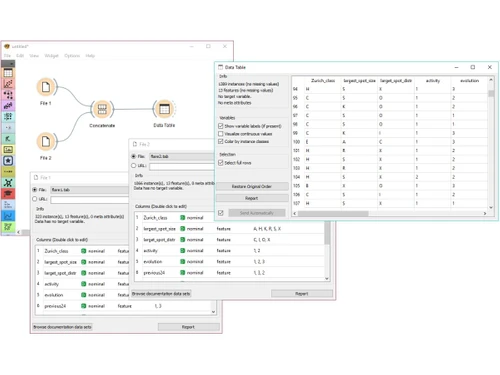Click the File 2 widget node on canvas
The height and width of the screenshot is (375, 500).
click(x=46, y=141)
